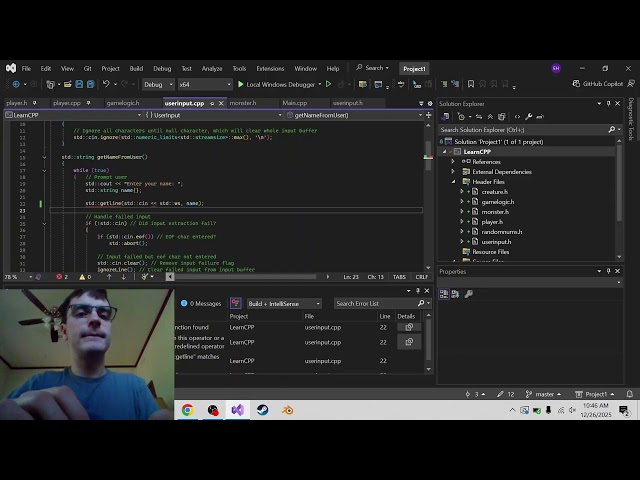Click the bookmark icon in the toolbar
Viewport: 640px width, 480px height.
coord(471,84)
